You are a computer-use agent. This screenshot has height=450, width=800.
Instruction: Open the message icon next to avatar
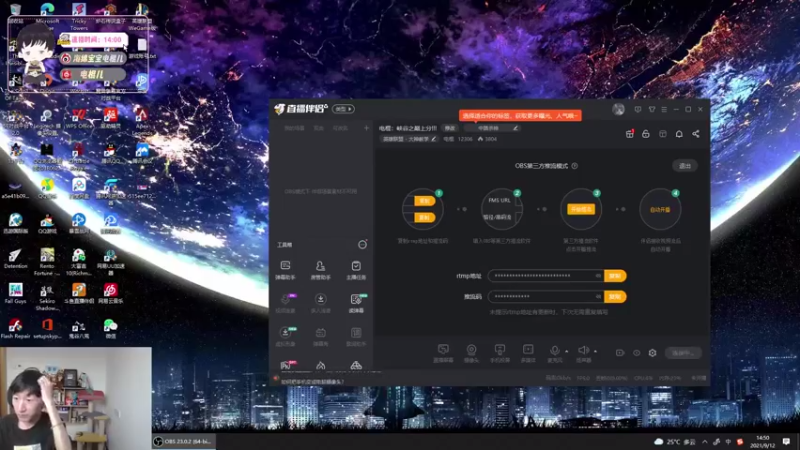click(638, 109)
